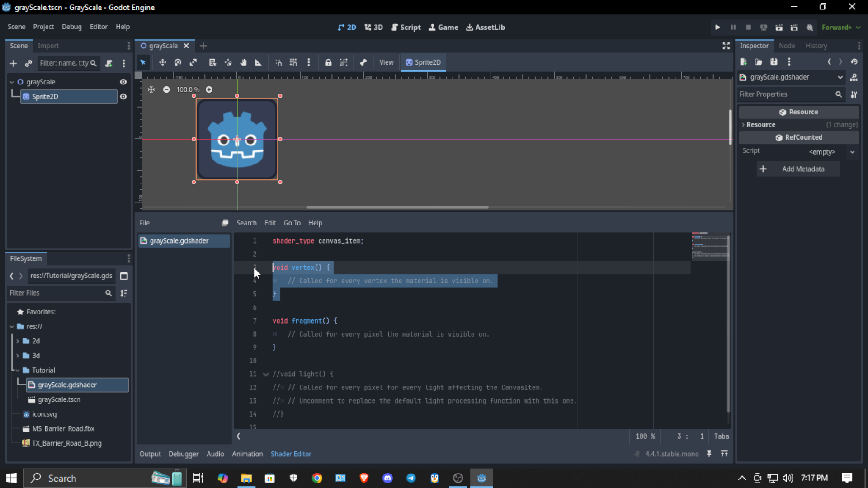Switch to the Node tab
The height and width of the screenshot is (488, 868).
[x=787, y=46]
